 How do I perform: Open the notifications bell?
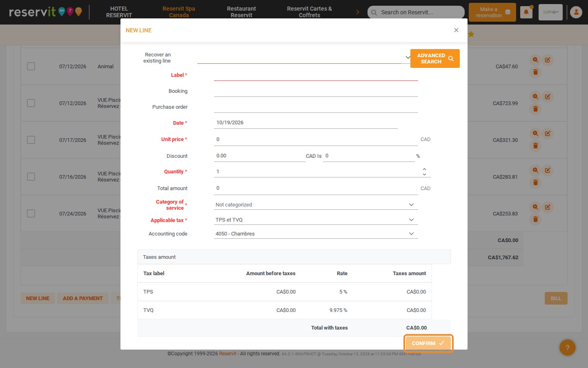pyautogui.click(x=526, y=12)
